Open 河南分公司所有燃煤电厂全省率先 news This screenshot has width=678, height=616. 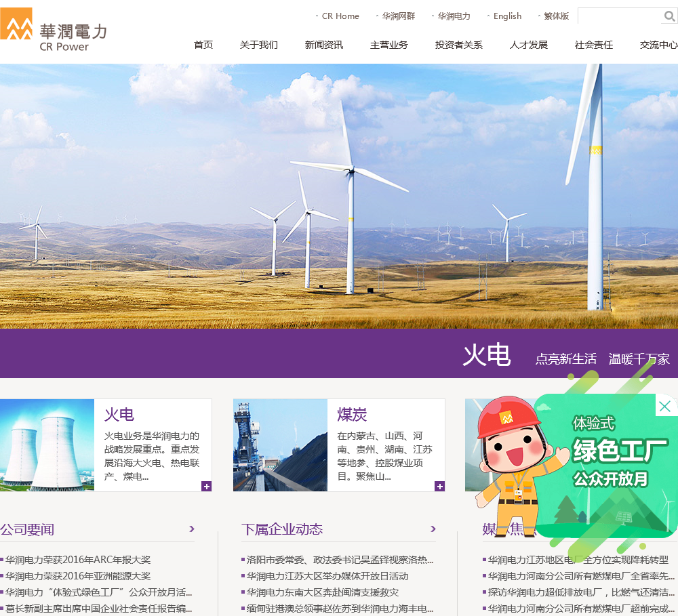(581, 576)
